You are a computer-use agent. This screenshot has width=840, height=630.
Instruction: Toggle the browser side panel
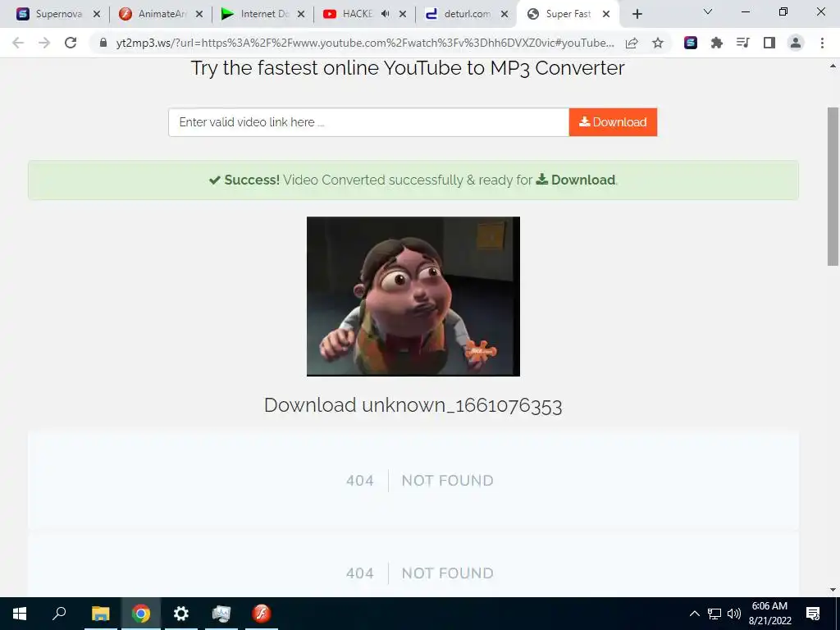(x=769, y=43)
